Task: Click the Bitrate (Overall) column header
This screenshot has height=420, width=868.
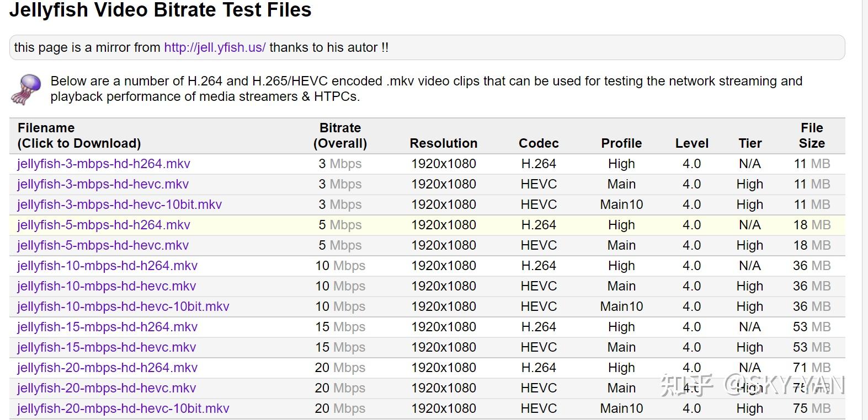Action: coord(340,136)
